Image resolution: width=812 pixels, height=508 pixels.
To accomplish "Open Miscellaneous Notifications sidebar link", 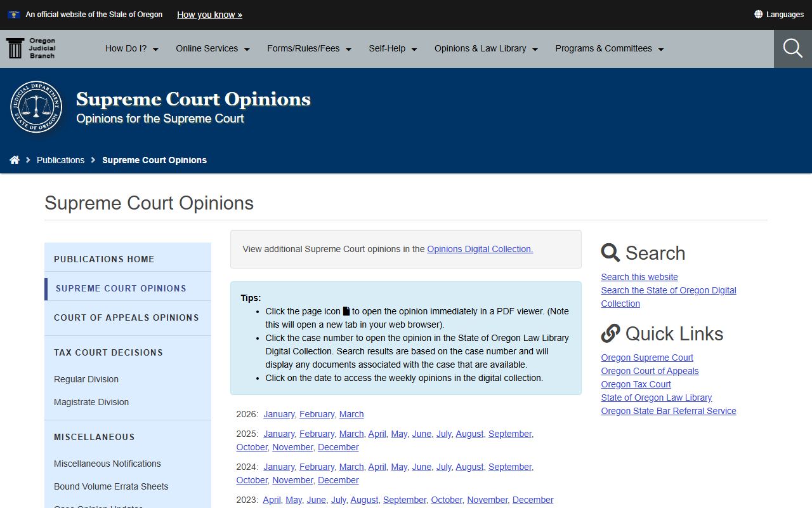I will [107, 464].
